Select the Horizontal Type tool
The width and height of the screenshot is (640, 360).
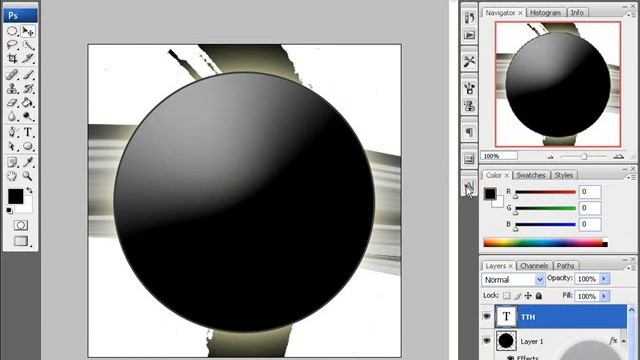tap(28, 132)
